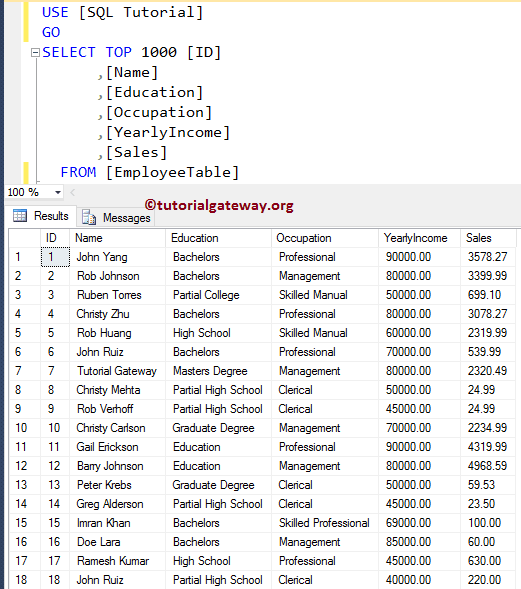The height and width of the screenshot is (589, 521).
Task: Click the Imran Khan name cell
Action: click(x=117, y=523)
